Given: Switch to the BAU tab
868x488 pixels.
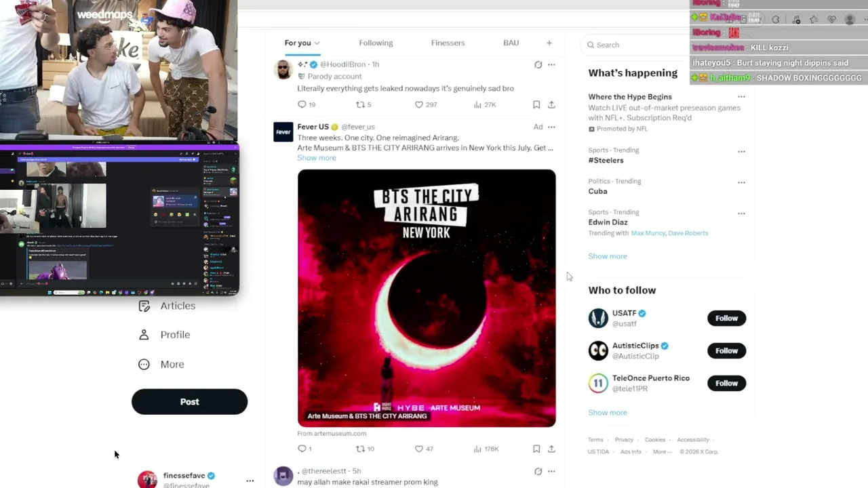Looking at the screenshot, I should point(511,43).
